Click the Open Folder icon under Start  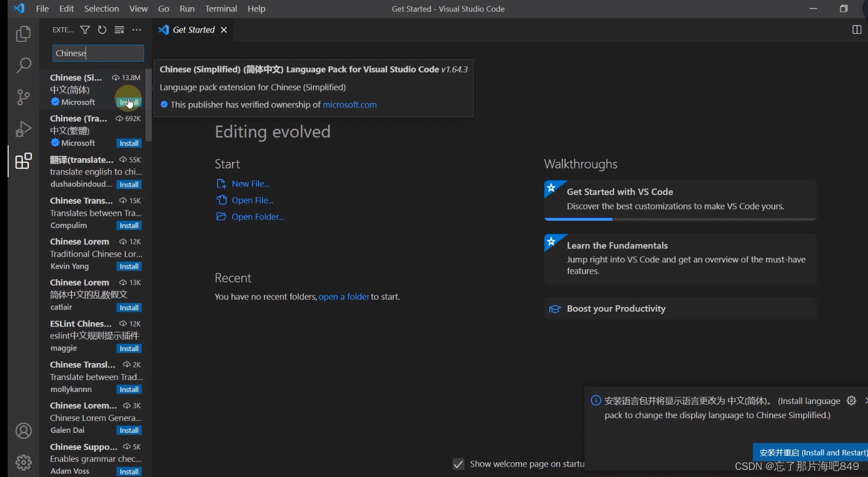[x=221, y=216]
